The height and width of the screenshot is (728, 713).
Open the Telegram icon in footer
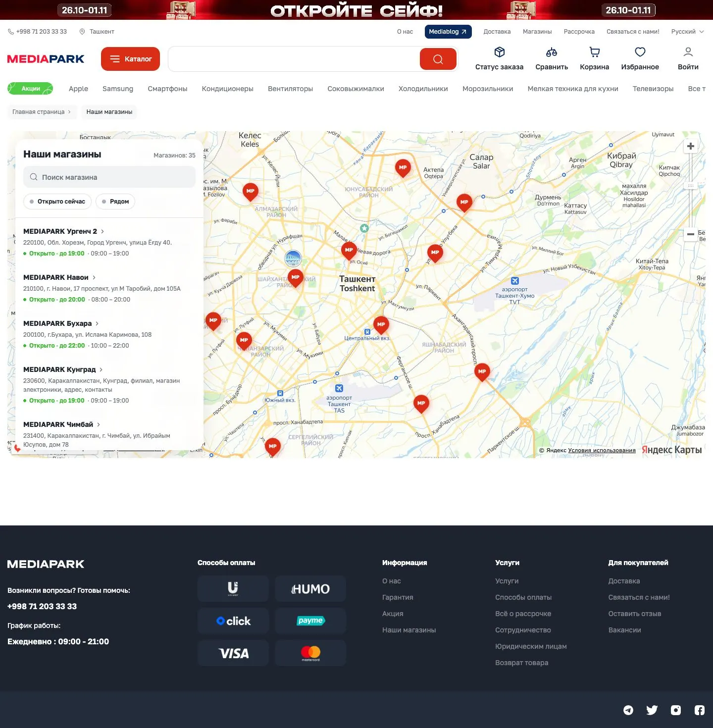[x=628, y=710]
